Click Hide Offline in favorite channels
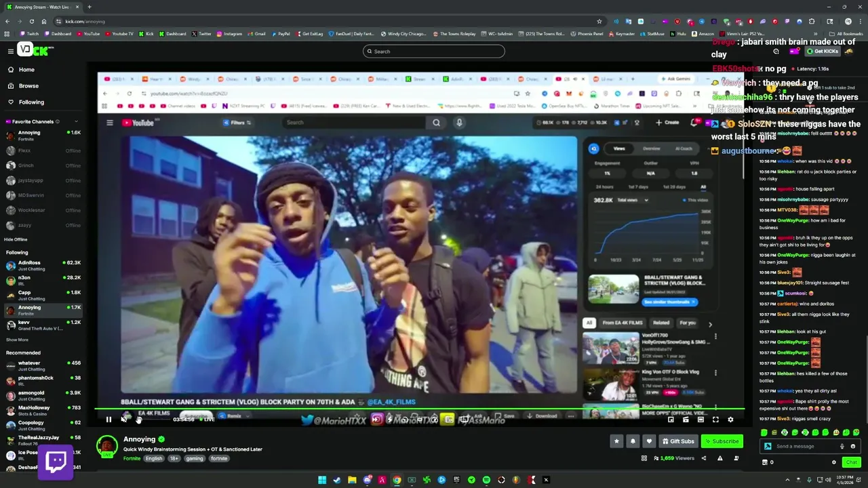868x488 pixels. point(16,239)
